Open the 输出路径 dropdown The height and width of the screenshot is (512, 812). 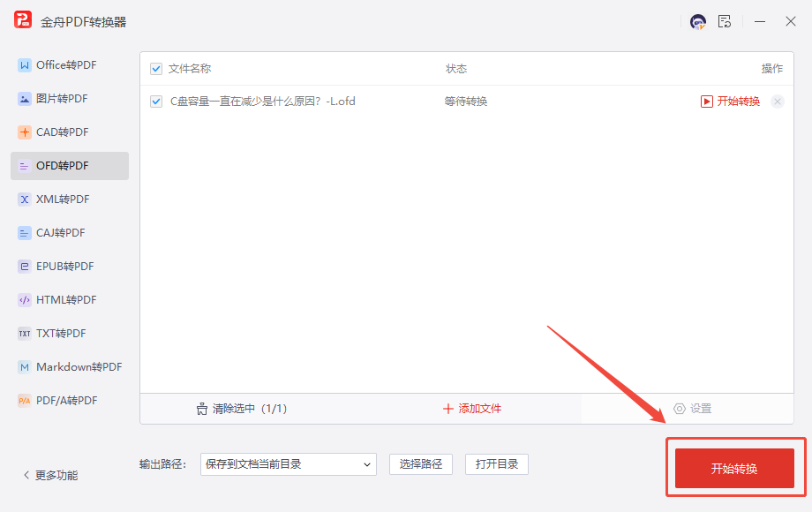click(x=289, y=464)
